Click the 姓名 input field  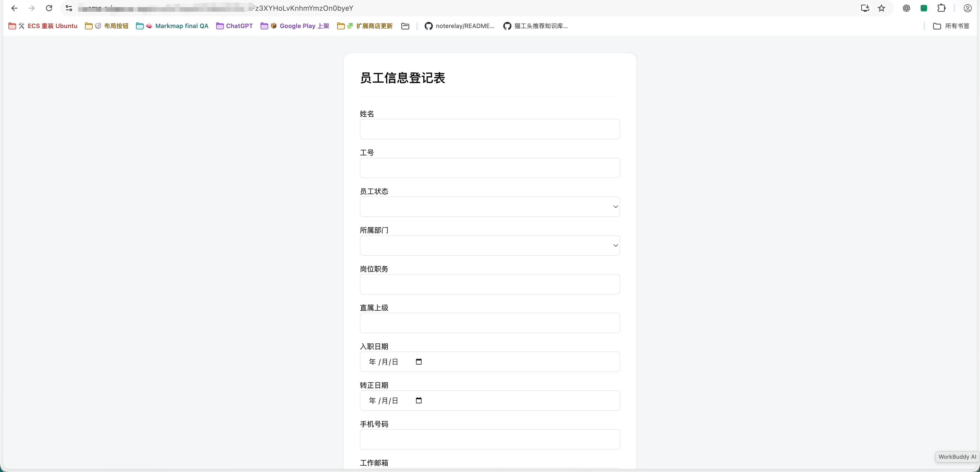(x=490, y=129)
